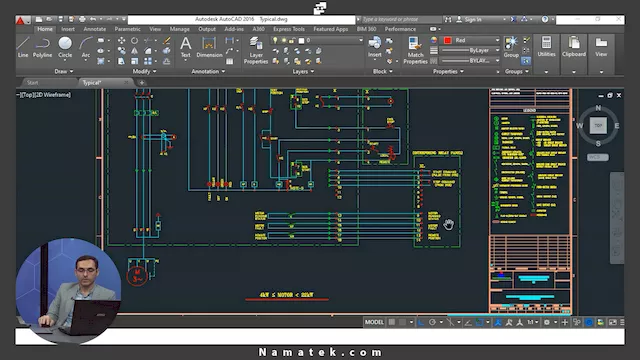
Task: Open Layer Properties manager
Action: tap(256, 50)
